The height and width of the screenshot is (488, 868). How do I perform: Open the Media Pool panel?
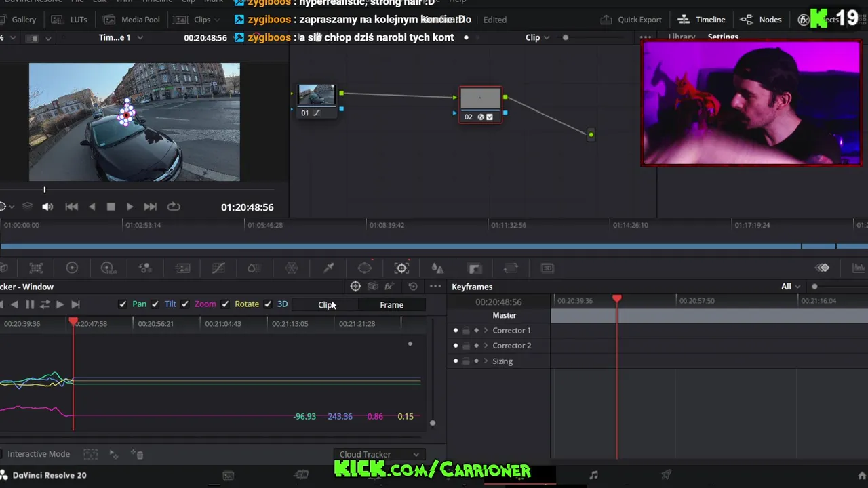(132, 20)
